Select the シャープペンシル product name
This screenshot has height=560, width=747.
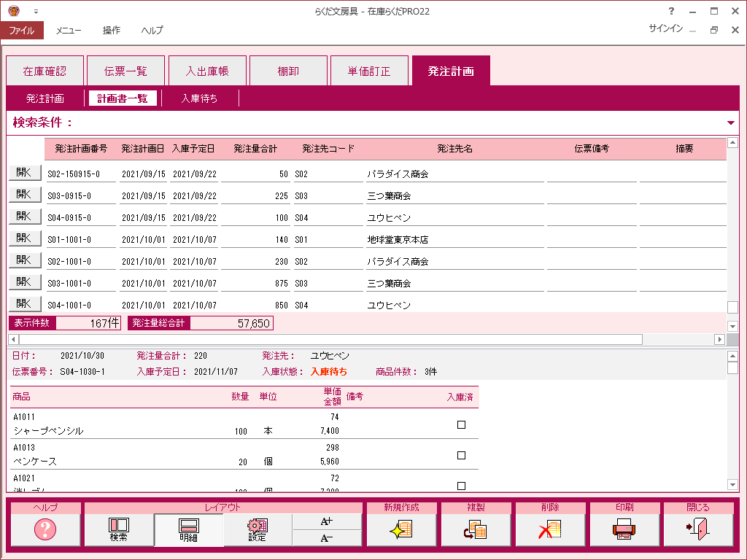click(x=49, y=431)
